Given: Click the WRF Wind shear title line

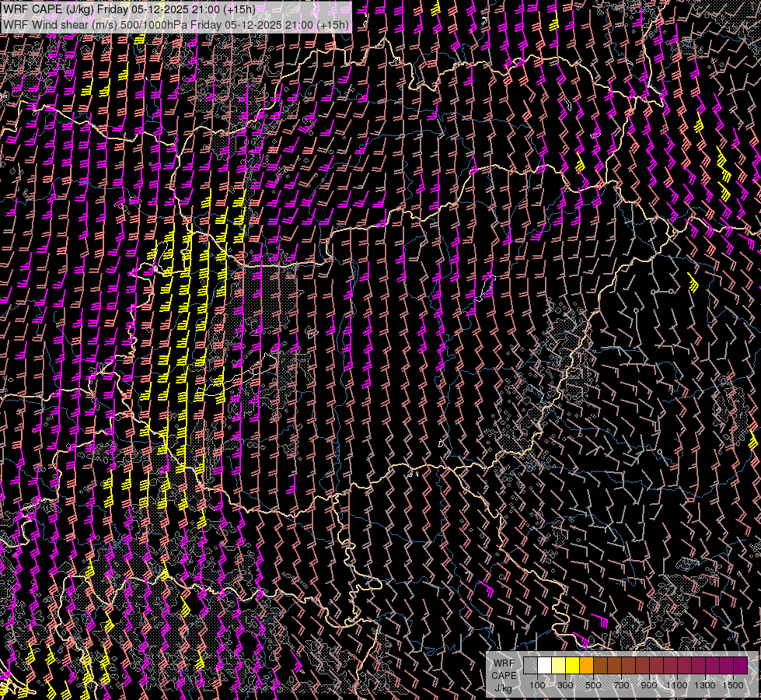Looking at the screenshot, I should click(176, 24).
